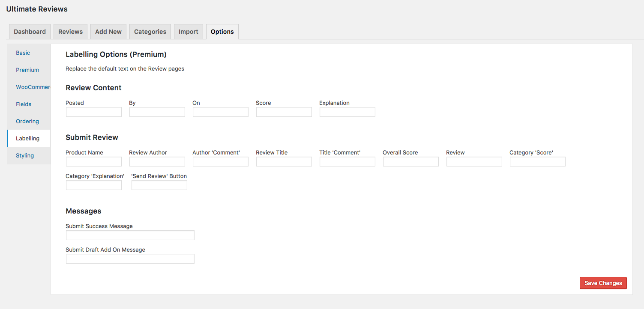Select the Fields options section
Screen dimensions: 644x309
coord(24,104)
